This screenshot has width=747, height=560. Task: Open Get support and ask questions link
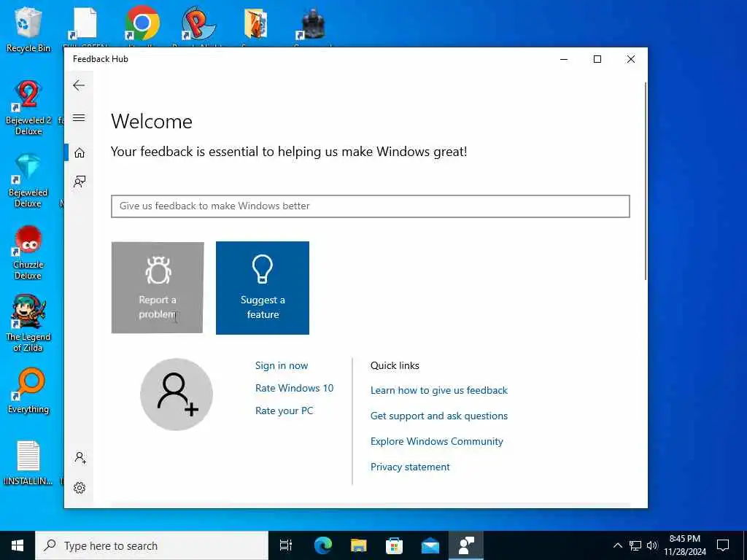click(x=438, y=416)
